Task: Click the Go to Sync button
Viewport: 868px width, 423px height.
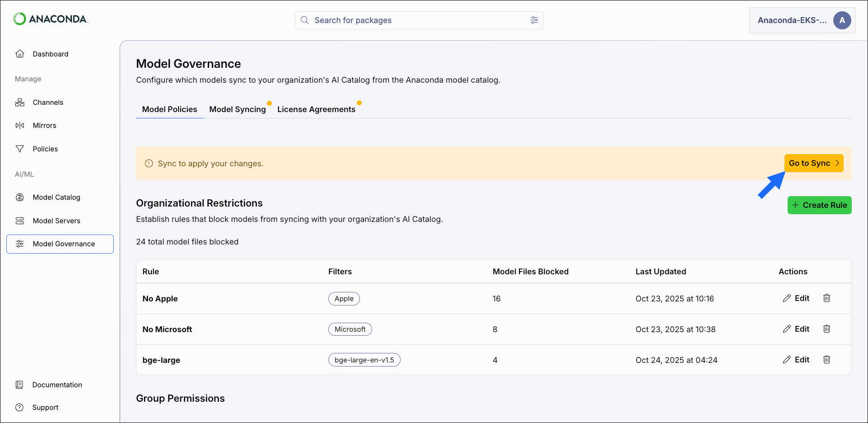Action: [813, 163]
